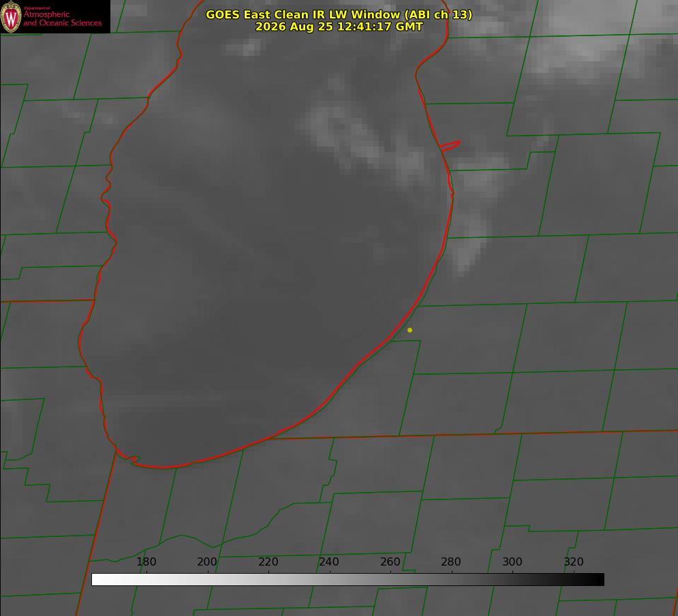The width and height of the screenshot is (678, 616).
Task: Click the yellow dot marker near the lake's eastern shore
Action: point(410,330)
